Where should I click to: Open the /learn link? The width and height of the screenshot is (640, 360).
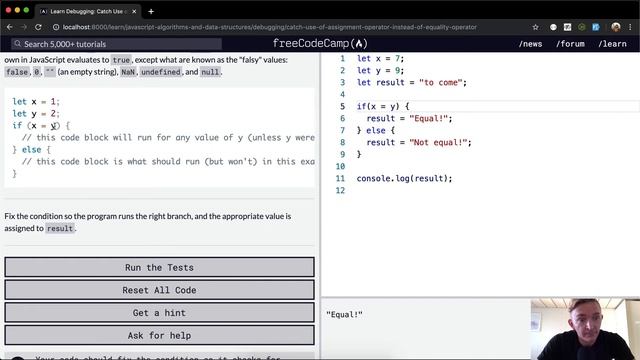[612, 44]
